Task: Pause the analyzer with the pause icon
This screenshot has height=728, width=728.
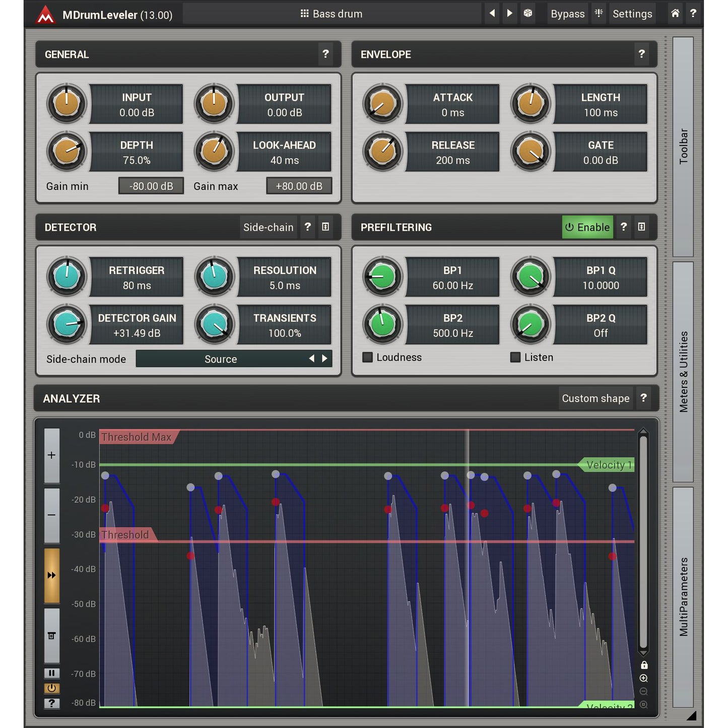Action: coord(51,673)
